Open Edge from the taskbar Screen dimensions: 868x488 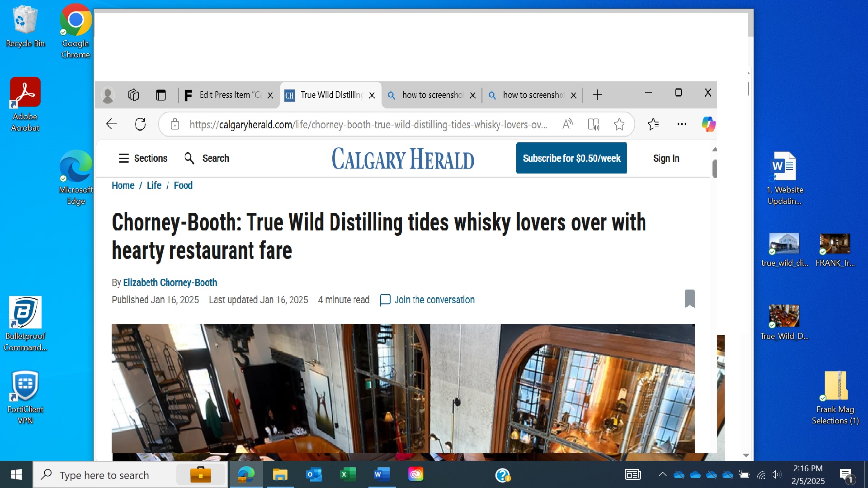[246, 474]
